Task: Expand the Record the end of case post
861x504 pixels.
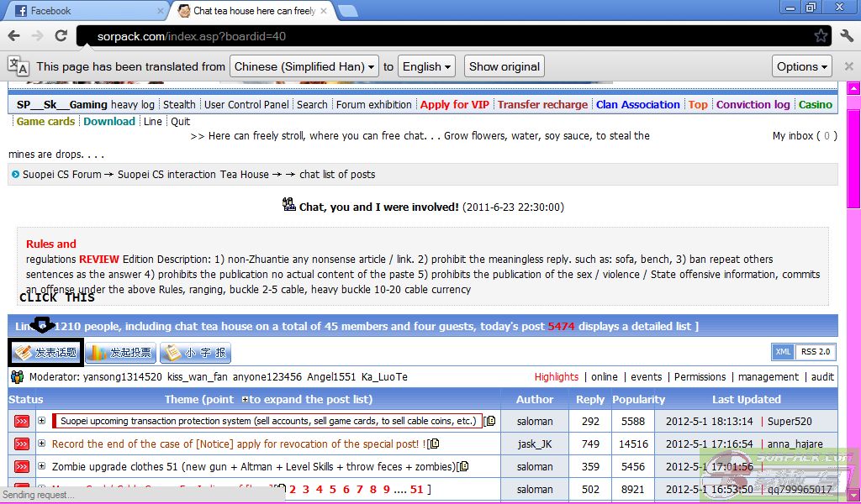Action: click(42, 444)
